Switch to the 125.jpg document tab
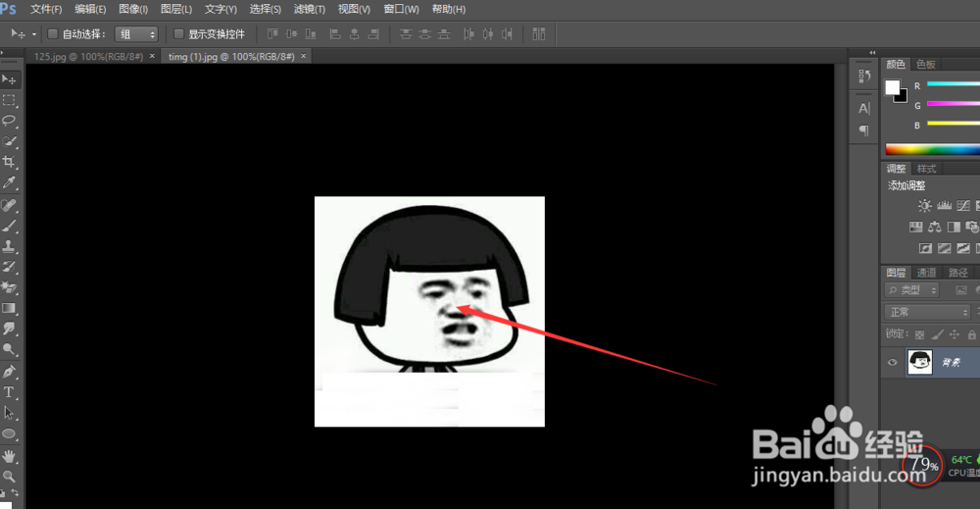 click(x=89, y=56)
